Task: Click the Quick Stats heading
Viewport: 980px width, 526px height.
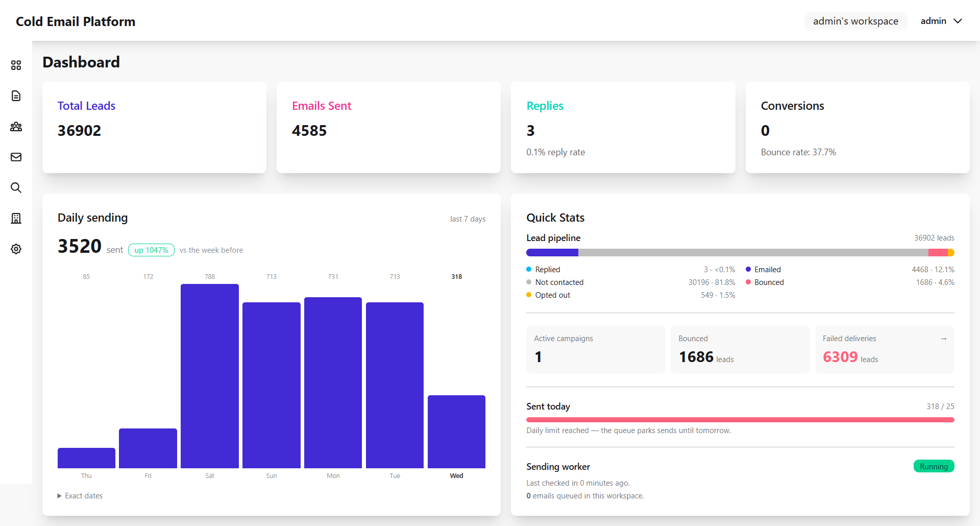Action: click(x=555, y=218)
